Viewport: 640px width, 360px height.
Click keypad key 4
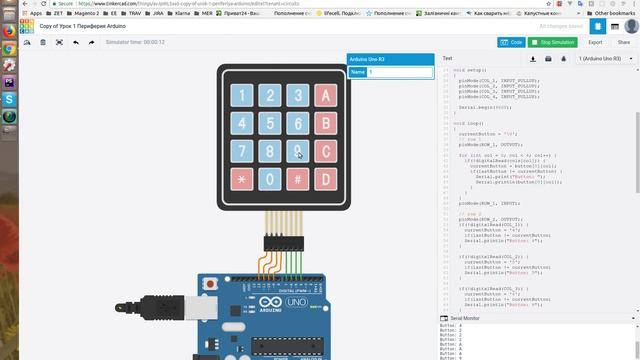(242, 123)
